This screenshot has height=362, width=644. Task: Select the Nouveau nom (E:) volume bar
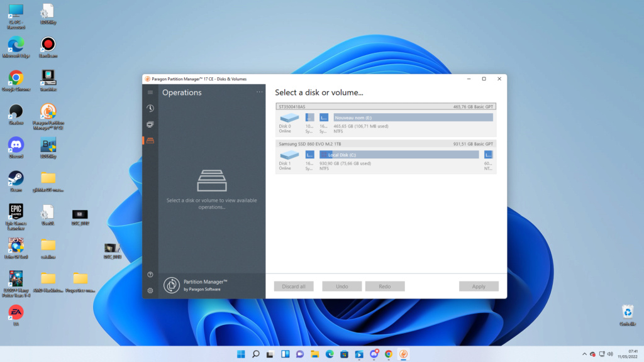tap(413, 118)
